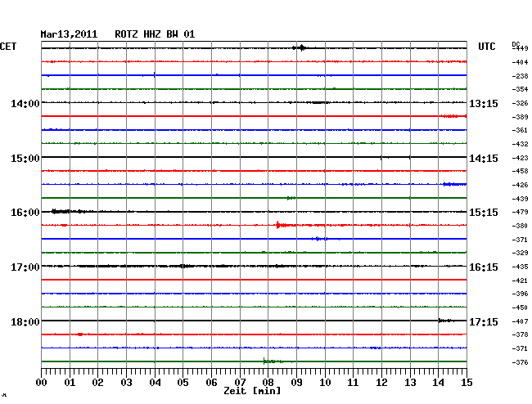Click the 05 minute axis label
The image size is (532, 404).
[x=183, y=383]
